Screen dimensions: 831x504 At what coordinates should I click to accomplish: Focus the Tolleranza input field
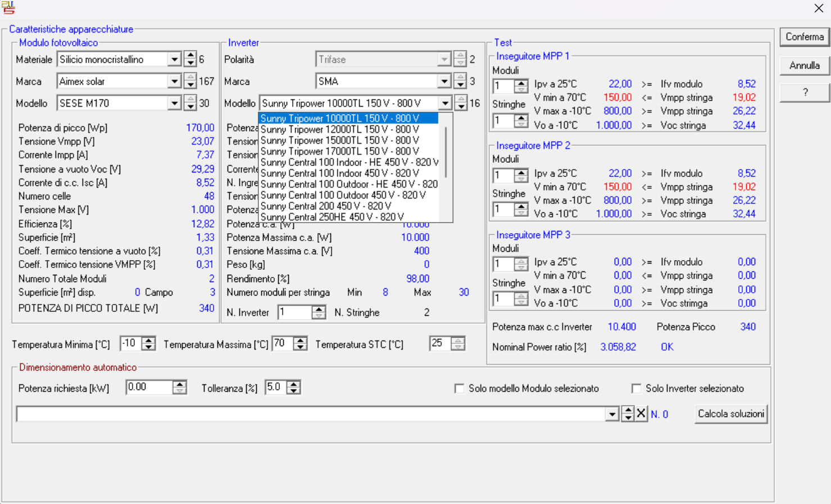276,388
